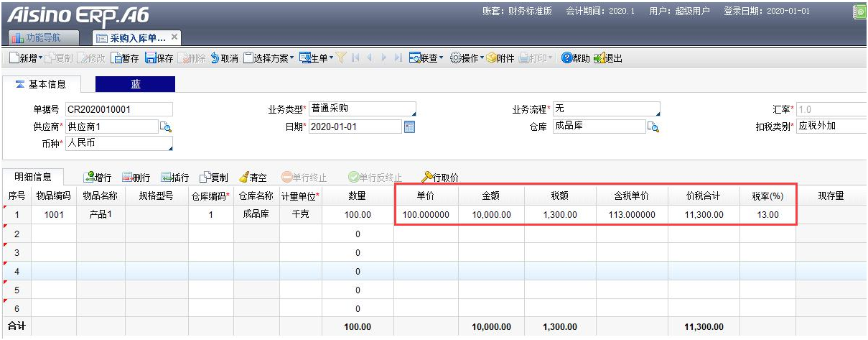Click the 复制 copy toolbar button
This screenshot has width=868, height=340.
pyautogui.click(x=60, y=58)
